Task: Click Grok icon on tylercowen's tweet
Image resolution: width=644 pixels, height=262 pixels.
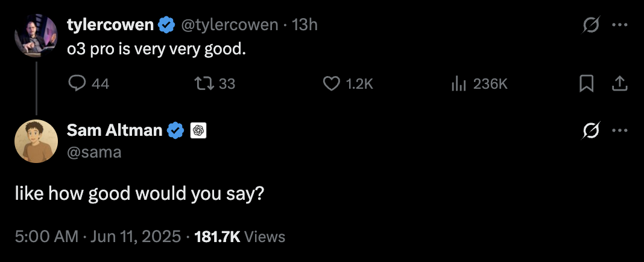Action: [x=592, y=25]
